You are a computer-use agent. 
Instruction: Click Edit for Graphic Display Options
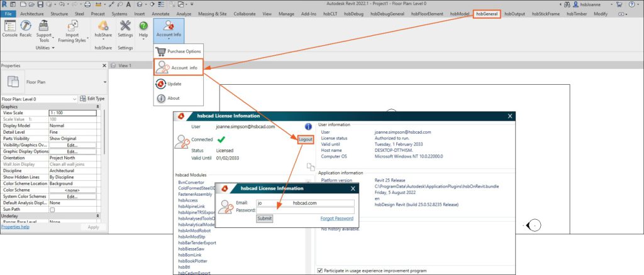[72, 152]
